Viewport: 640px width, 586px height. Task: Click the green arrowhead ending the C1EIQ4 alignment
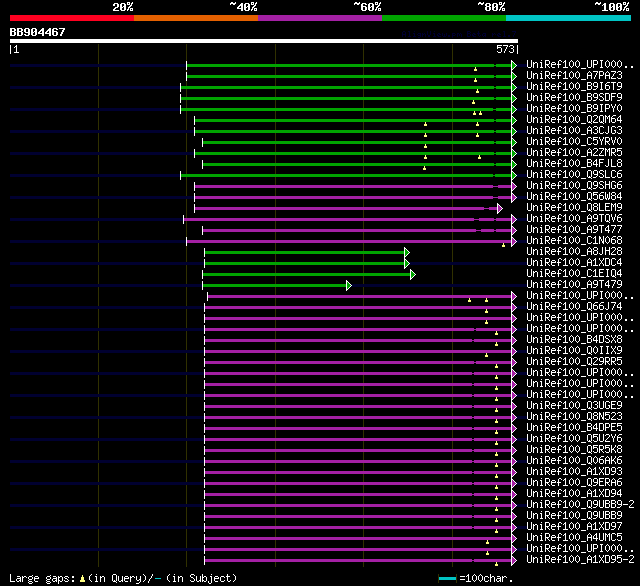pyautogui.click(x=413, y=275)
